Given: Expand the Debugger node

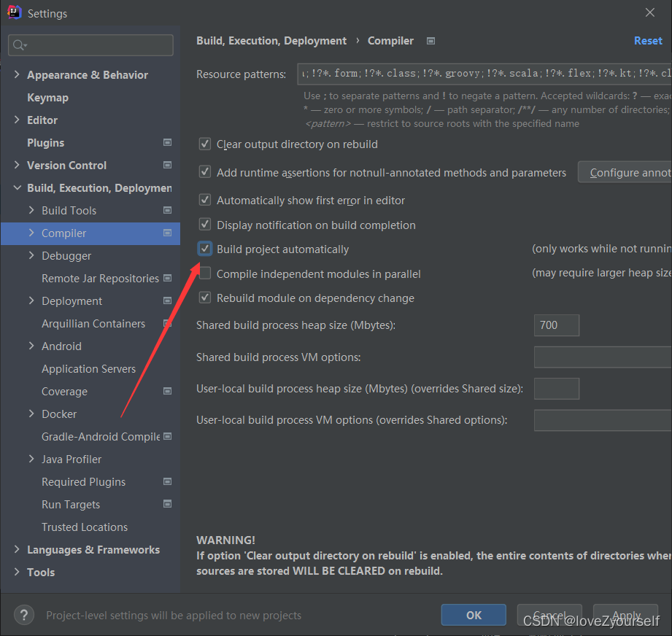Looking at the screenshot, I should tap(31, 255).
